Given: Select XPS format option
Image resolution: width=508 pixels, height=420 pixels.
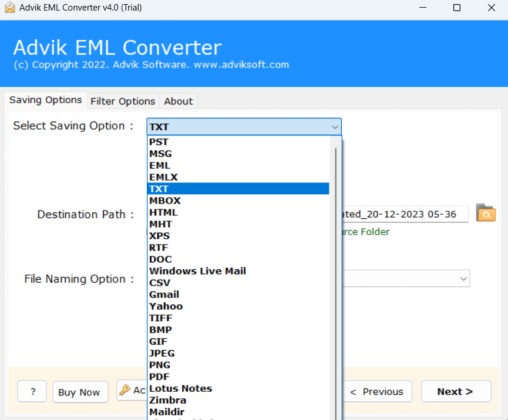Looking at the screenshot, I should 238,236.
